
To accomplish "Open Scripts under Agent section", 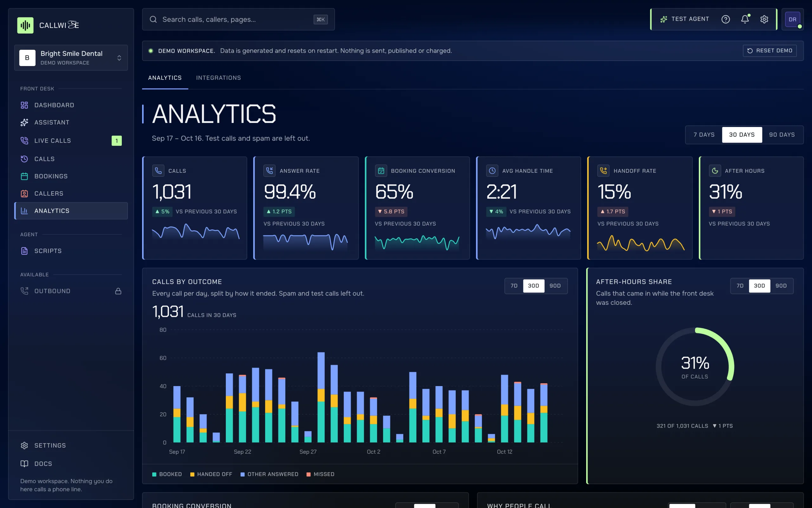I will point(71,251).
